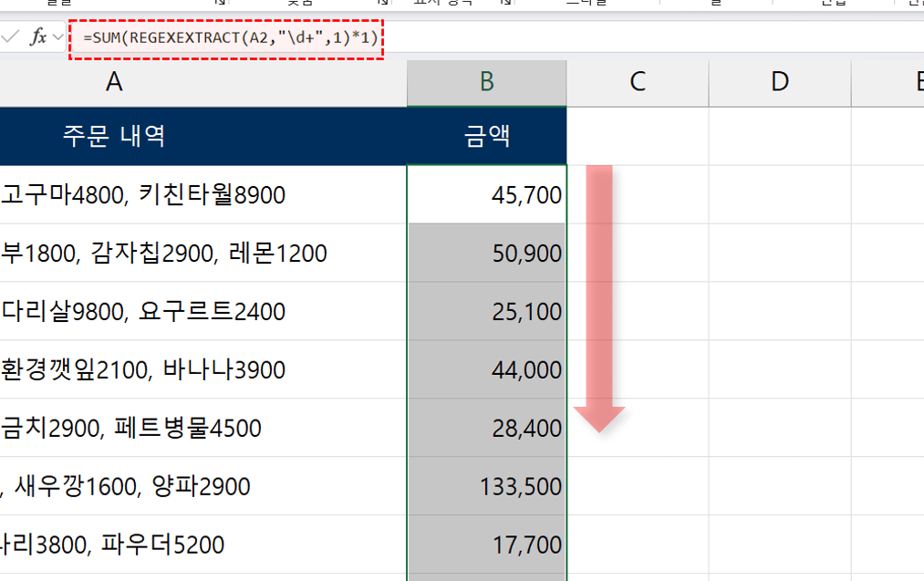Select column B by clicking its header
The height and width of the screenshot is (581, 924).
[x=486, y=82]
